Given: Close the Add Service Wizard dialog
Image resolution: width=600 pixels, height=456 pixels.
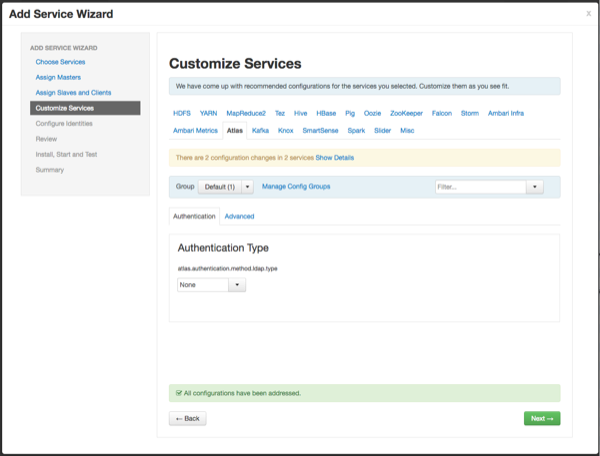Looking at the screenshot, I should coord(588,13).
